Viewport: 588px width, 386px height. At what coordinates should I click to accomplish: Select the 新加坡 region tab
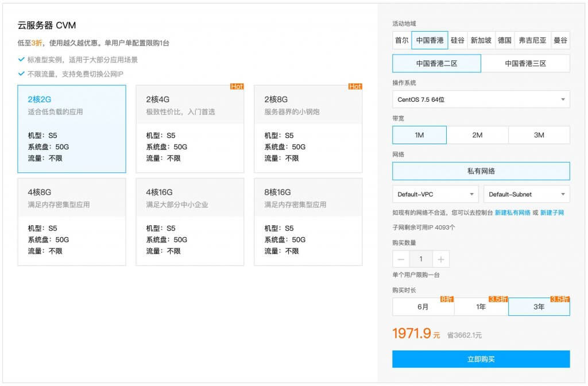tap(481, 40)
